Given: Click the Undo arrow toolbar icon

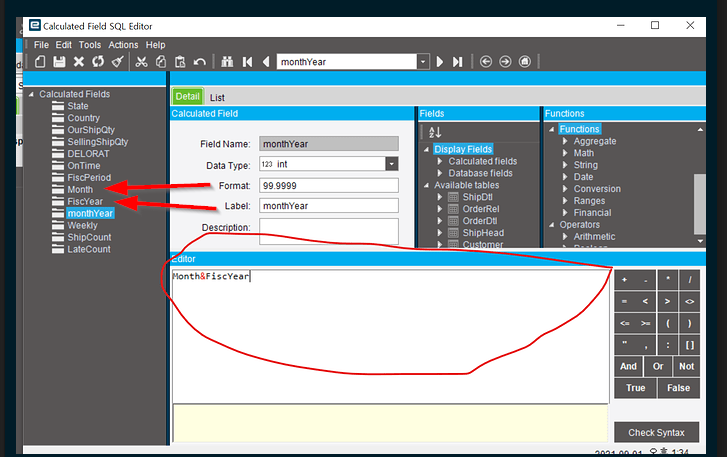Looking at the screenshot, I should [199, 62].
